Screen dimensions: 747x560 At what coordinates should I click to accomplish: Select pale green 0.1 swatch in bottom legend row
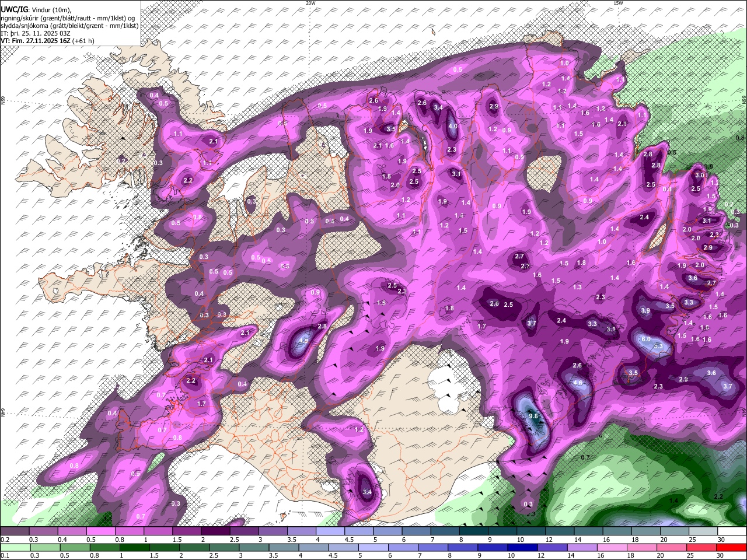tap(15, 547)
